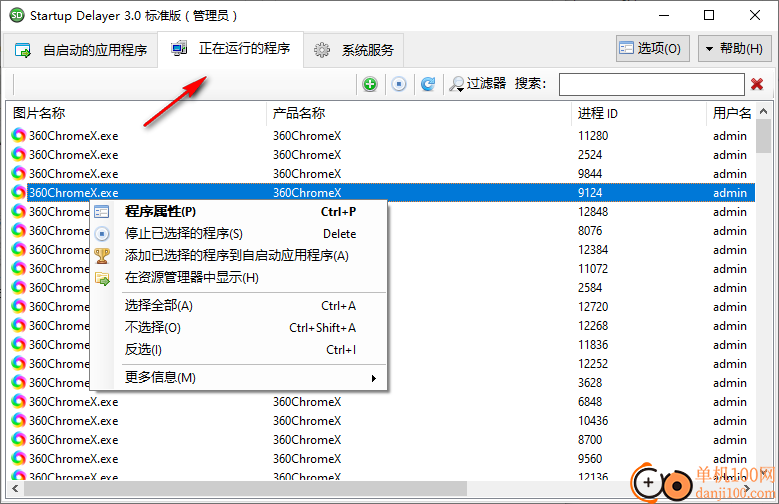Click the horizontal scrollbar thumb
Screen dimensions: 779x504
pyautogui.click(x=245, y=489)
